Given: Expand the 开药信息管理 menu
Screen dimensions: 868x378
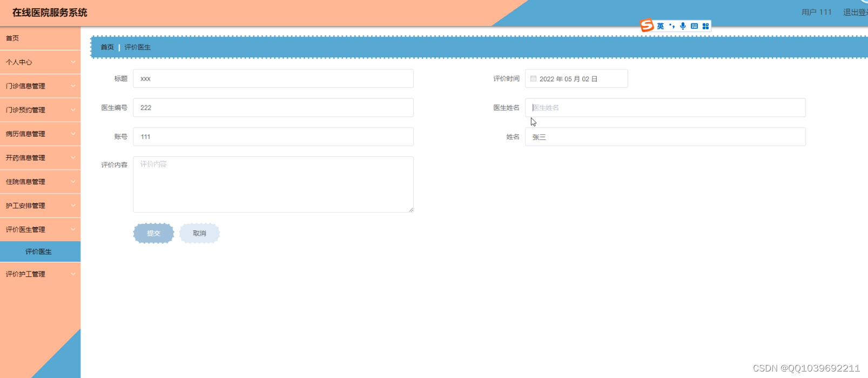Looking at the screenshot, I should coord(41,158).
